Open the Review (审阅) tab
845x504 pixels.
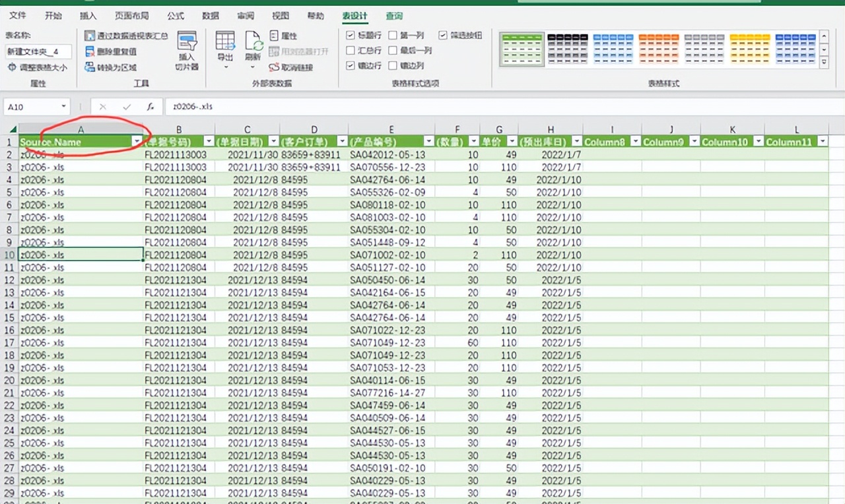pyautogui.click(x=246, y=15)
